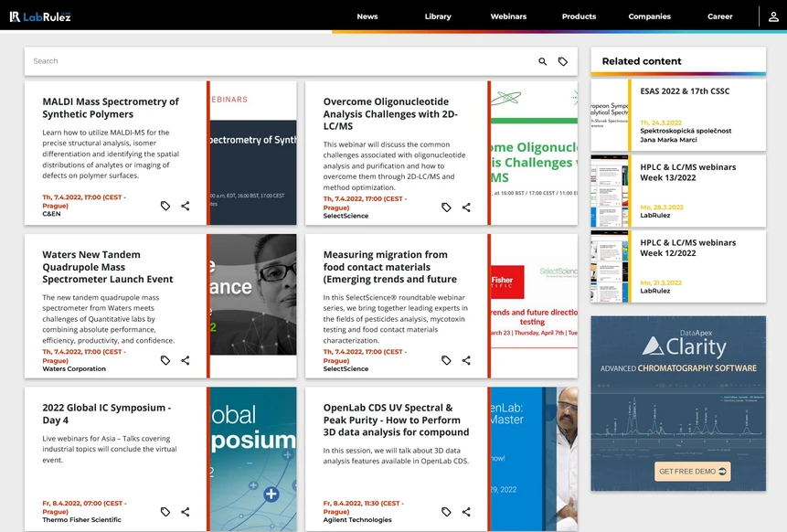The height and width of the screenshot is (532, 787).
Task: Open the user account icon
Action: (x=774, y=16)
